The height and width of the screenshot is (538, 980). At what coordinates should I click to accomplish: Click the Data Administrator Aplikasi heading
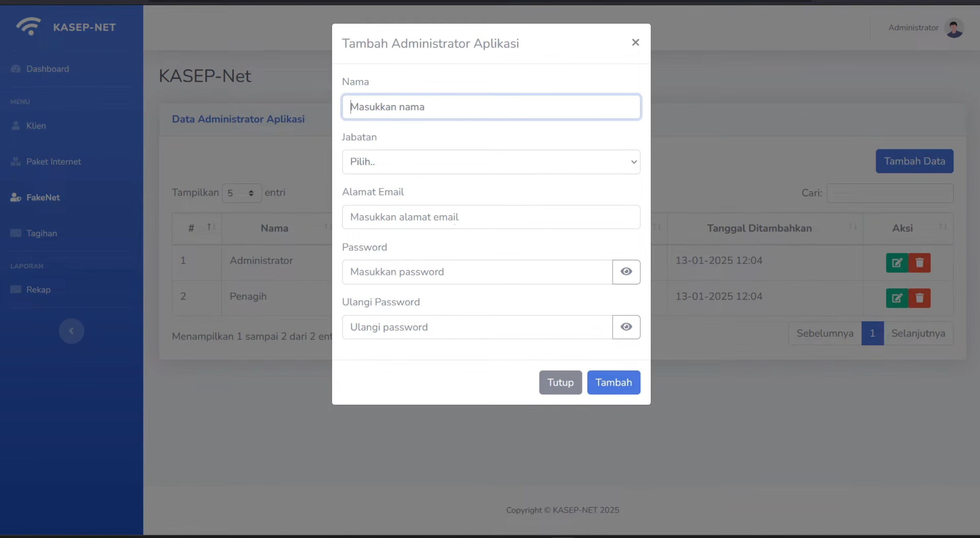click(x=238, y=119)
